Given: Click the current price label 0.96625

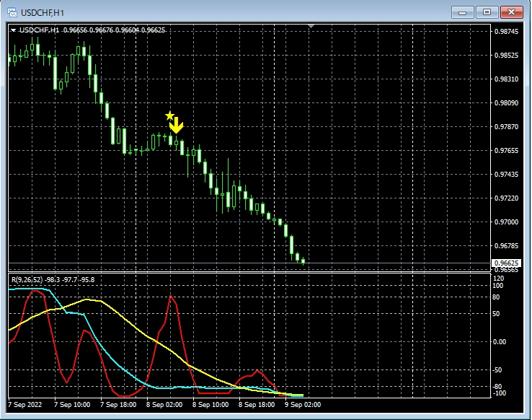Looking at the screenshot, I should pyautogui.click(x=505, y=263).
